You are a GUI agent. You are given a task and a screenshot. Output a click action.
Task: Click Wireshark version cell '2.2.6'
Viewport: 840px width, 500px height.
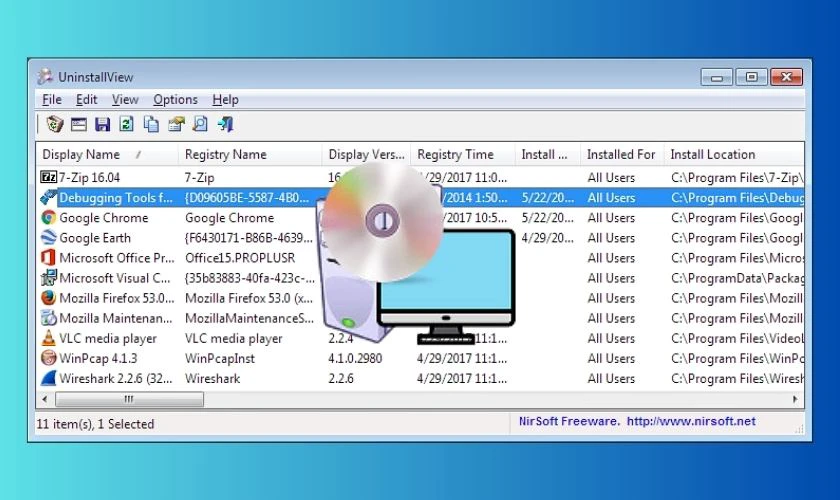pyautogui.click(x=341, y=378)
